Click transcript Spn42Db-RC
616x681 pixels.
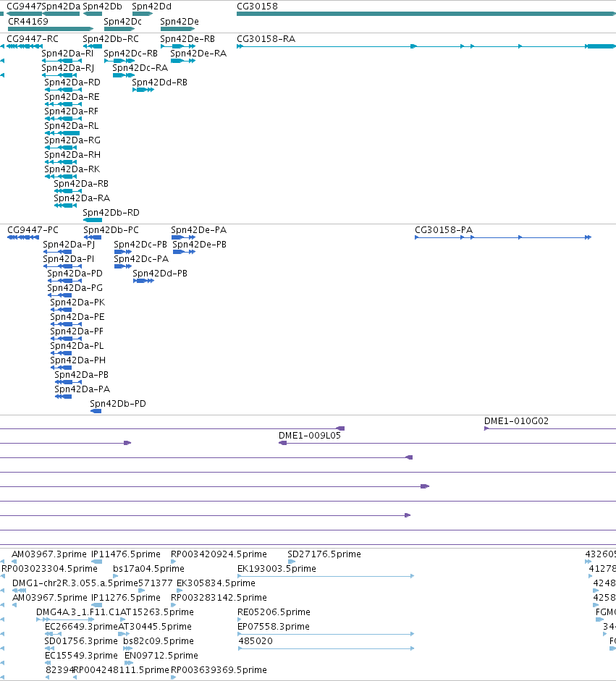click(x=111, y=38)
